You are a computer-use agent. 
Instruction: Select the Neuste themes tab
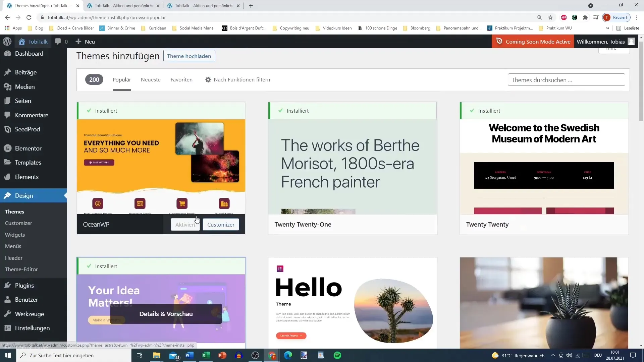click(151, 79)
